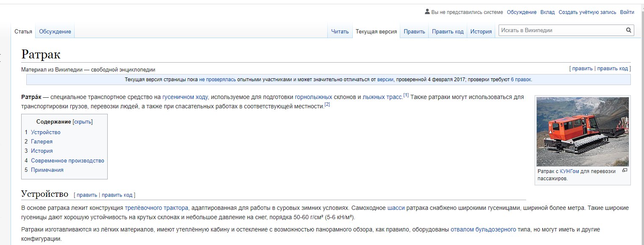Open the top-bar Обсуждение user link
This screenshot has height=245, width=644.
[521, 12]
